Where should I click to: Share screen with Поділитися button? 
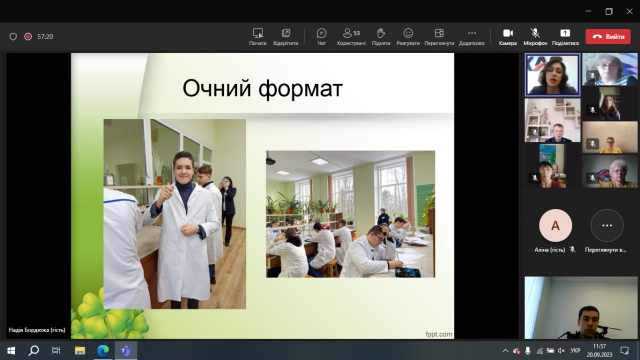565,36
